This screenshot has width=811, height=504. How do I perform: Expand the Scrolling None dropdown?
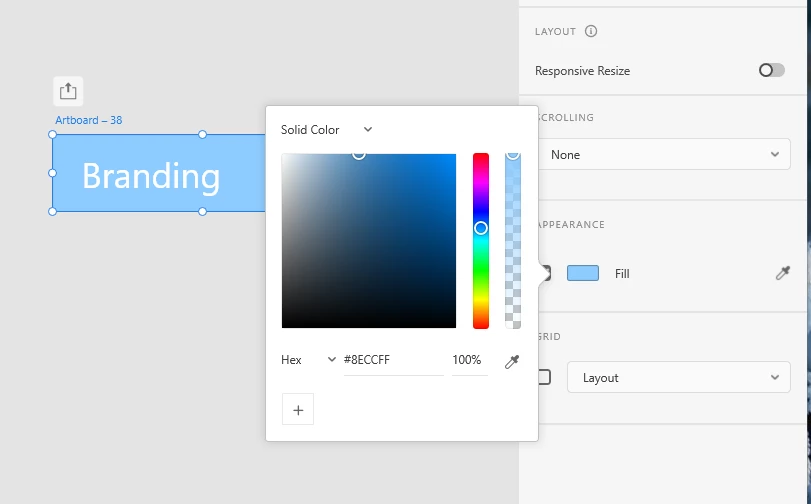[664, 154]
